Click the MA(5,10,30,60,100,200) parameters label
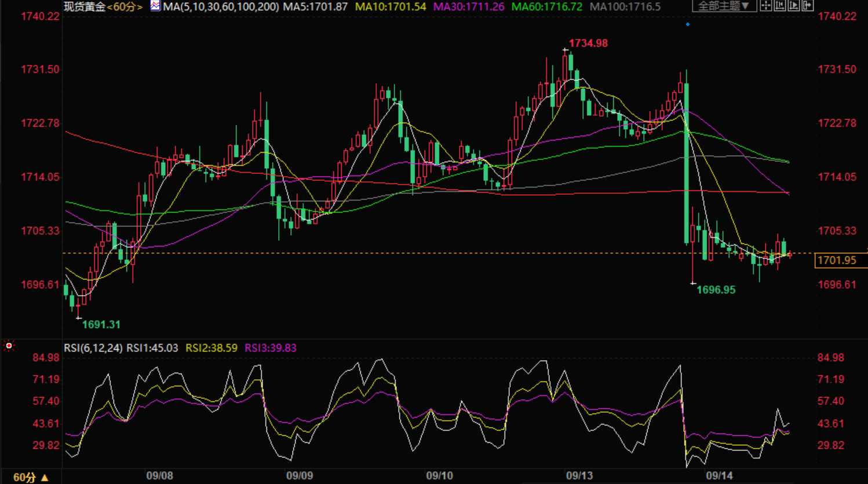Viewport: 868px width, 484px height. (221, 7)
